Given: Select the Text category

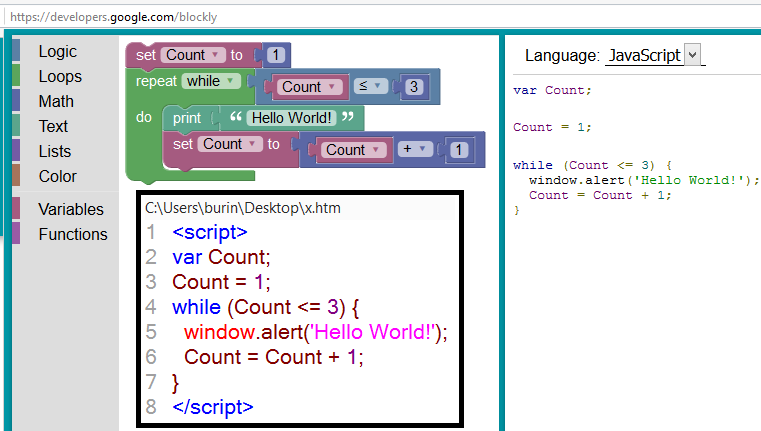Looking at the screenshot, I should point(53,127).
